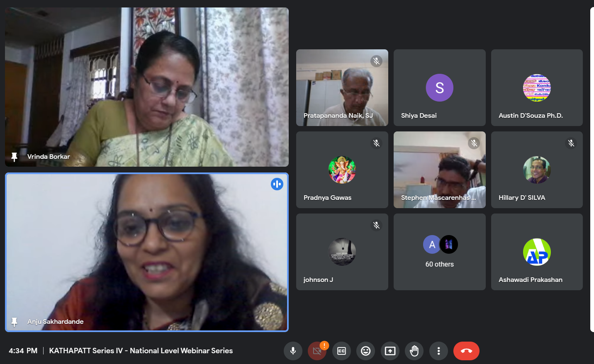Mute the microphone in the call bar
The height and width of the screenshot is (364, 594).
click(x=293, y=351)
